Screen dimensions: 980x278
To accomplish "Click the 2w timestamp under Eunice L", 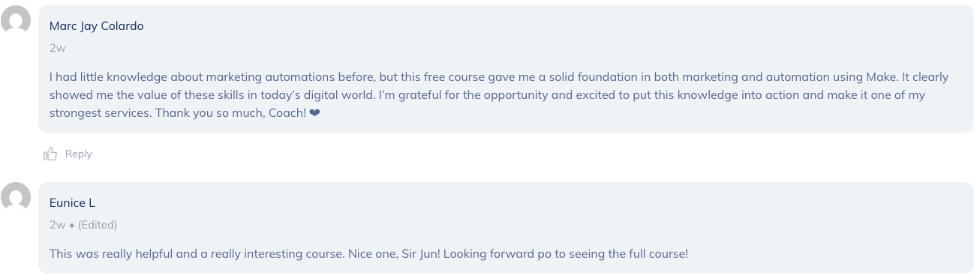I will (x=58, y=225).
